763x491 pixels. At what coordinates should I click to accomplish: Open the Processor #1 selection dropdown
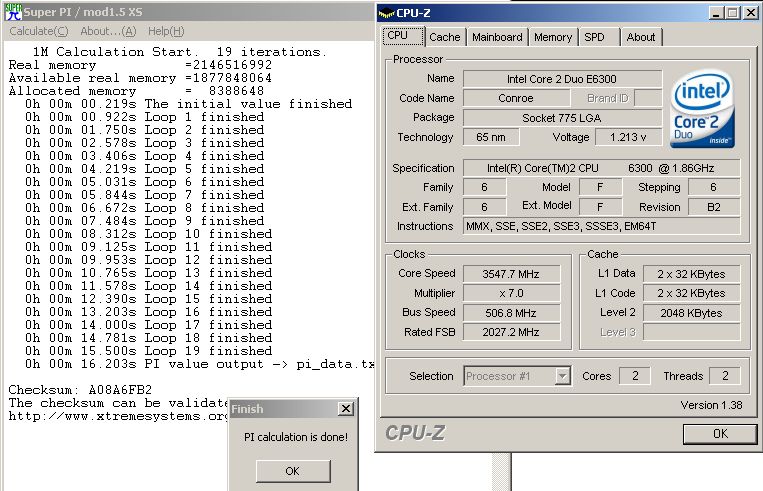pyautogui.click(x=563, y=376)
